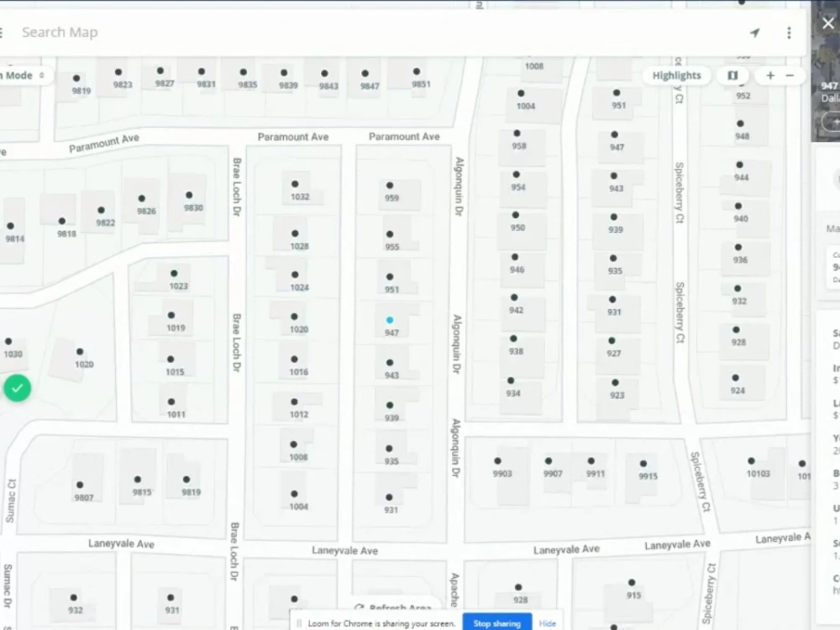Screen dimensions: 840x630
Task: Select the property pin labeled 1012
Action: (294, 402)
